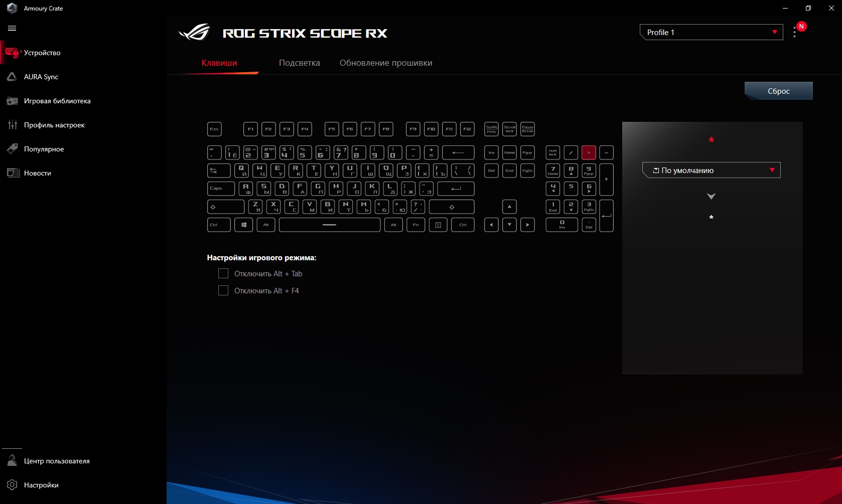Select the menu key beside Fn

pos(438,225)
